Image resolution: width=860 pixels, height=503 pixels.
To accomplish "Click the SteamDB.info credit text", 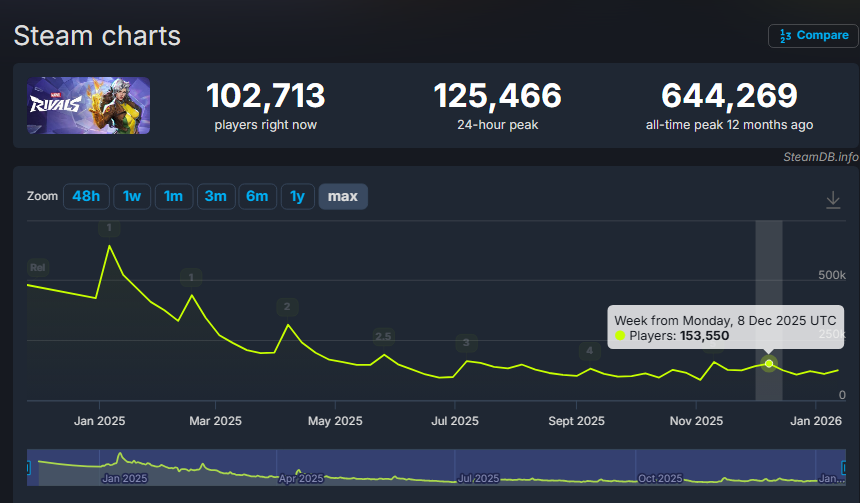I will pos(821,157).
